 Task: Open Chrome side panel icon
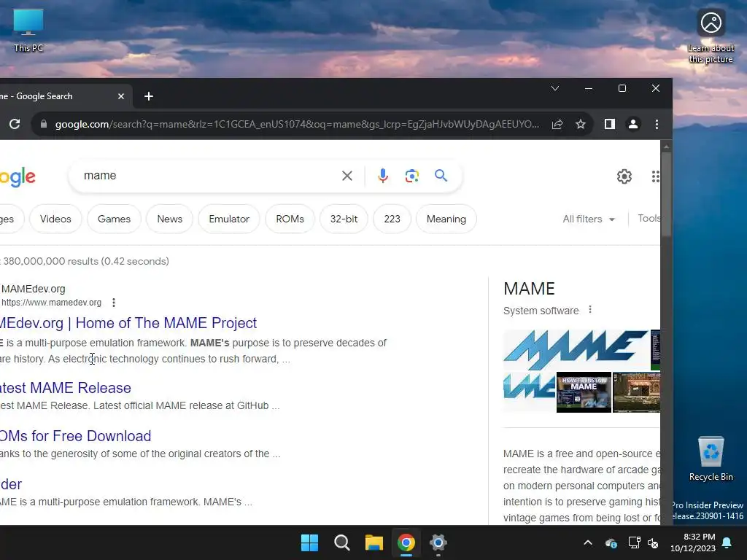(x=609, y=124)
